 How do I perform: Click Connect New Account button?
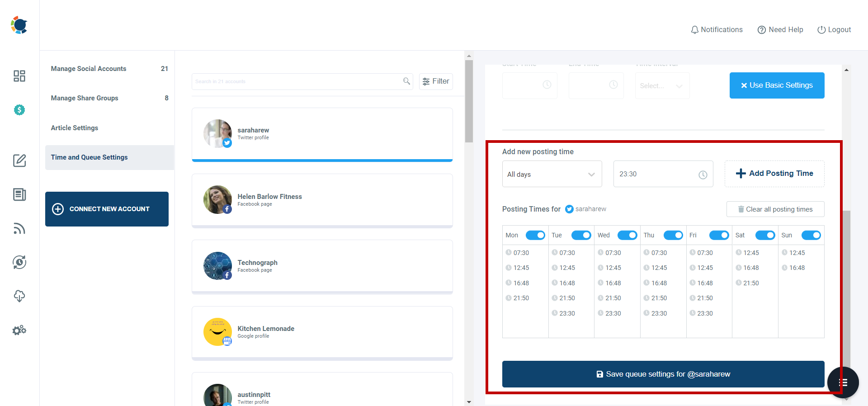click(x=107, y=209)
